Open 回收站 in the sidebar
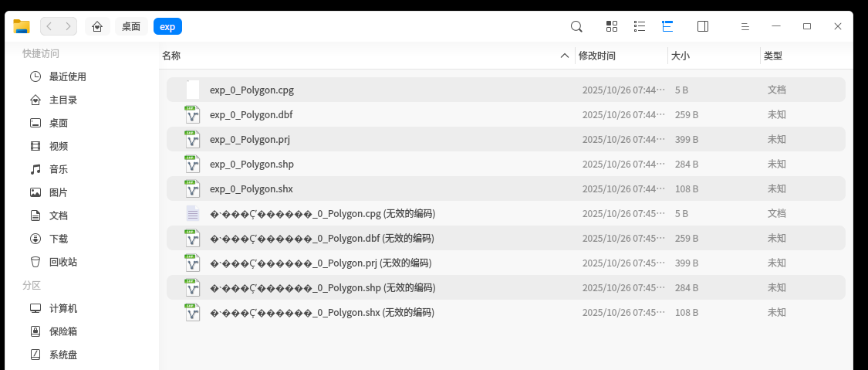Viewport: 868px width, 370px height. pyautogui.click(x=81, y=262)
